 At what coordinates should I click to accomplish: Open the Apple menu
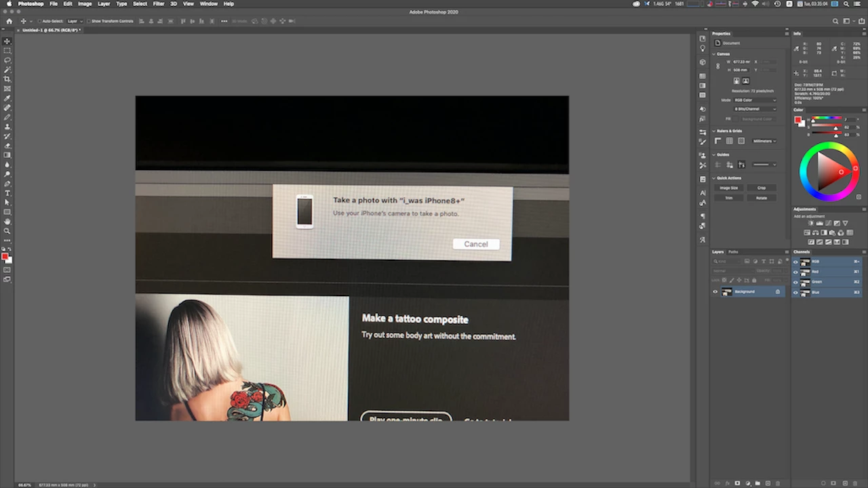point(9,3)
